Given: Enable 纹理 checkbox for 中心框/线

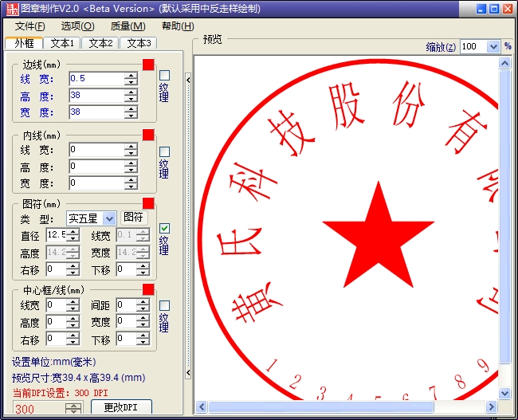Looking at the screenshot, I should (164, 306).
